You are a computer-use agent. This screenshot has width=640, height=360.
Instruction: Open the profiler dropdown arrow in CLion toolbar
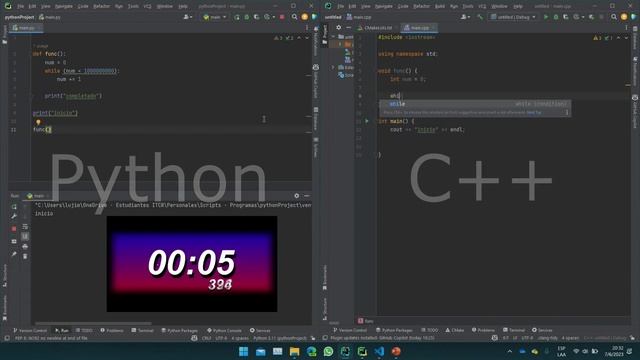click(582, 17)
